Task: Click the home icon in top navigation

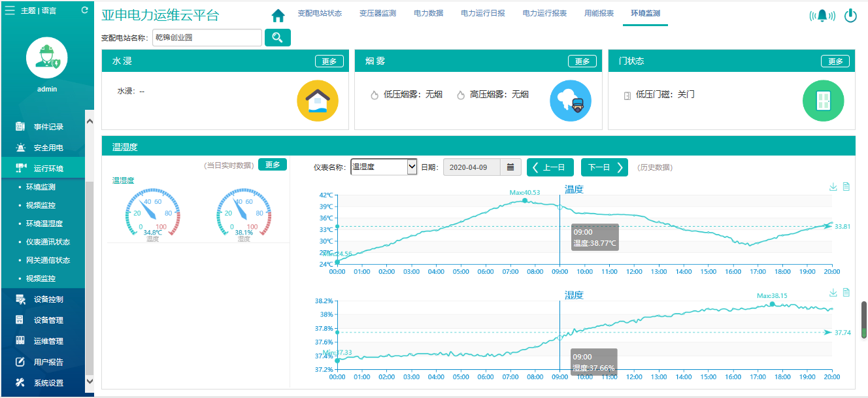Action: (278, 15)
